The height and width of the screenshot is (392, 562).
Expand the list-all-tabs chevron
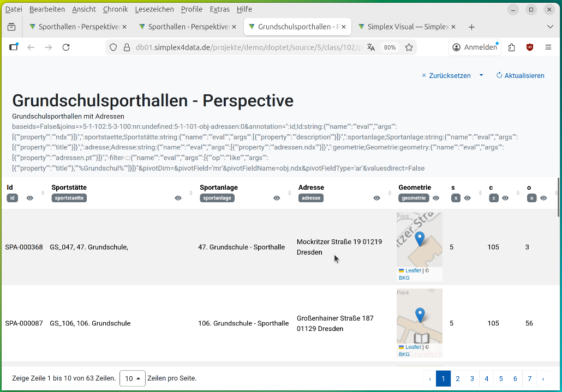(550, 27)
